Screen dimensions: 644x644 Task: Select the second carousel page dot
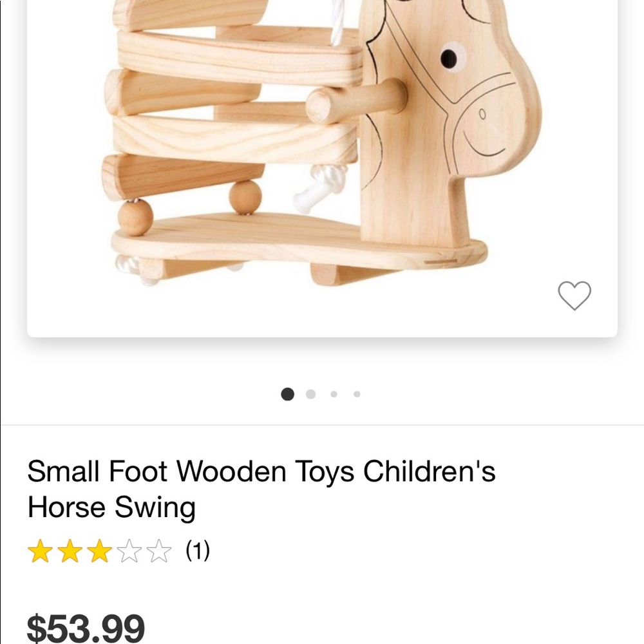310,394
